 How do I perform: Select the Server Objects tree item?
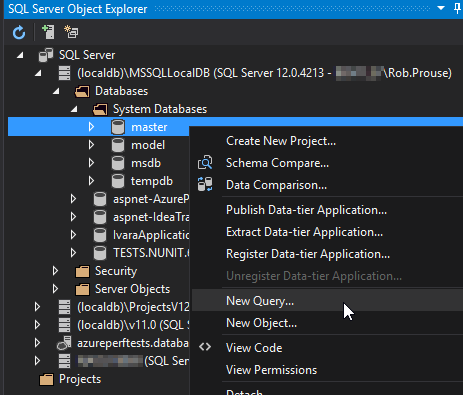coord(132,289)
